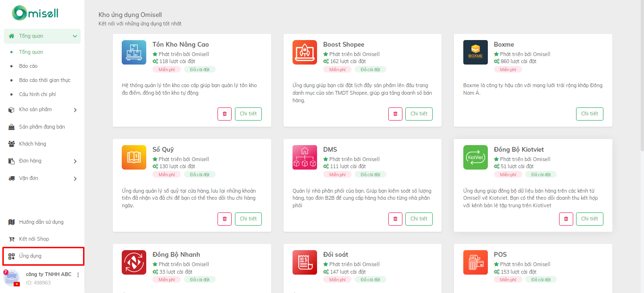This screenshot has width=644, height=293.
Task: Click Chi tiết for Sổ Quỹ
Action: coord(248,219)
